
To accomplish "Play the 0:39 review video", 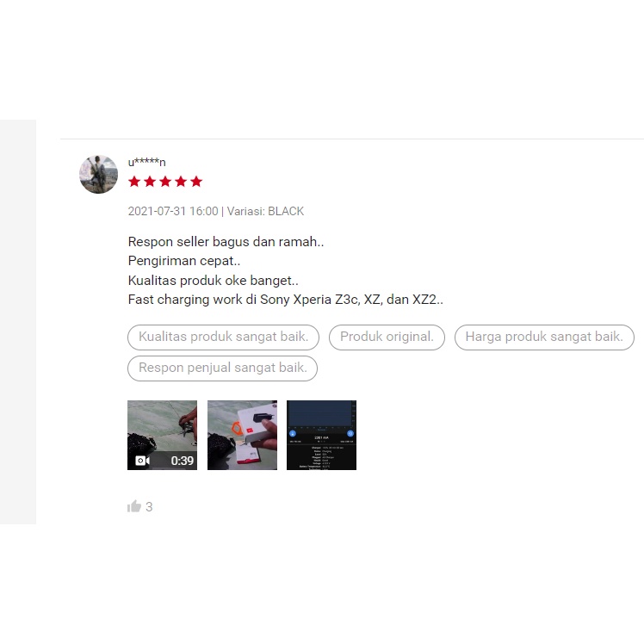I will (162, 435).
